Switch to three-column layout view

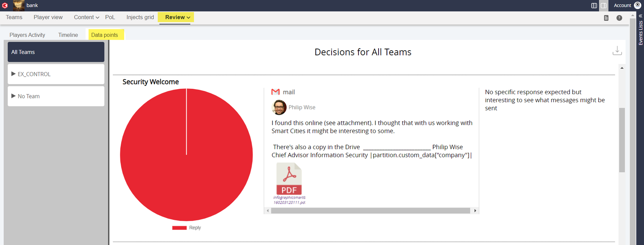point(594,5)
